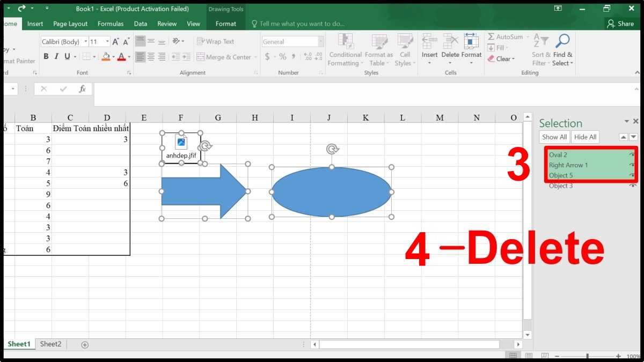Click the Center alignment icon
Image resolution: width=644 pixels, height=362 pixels.
(151, 57)
